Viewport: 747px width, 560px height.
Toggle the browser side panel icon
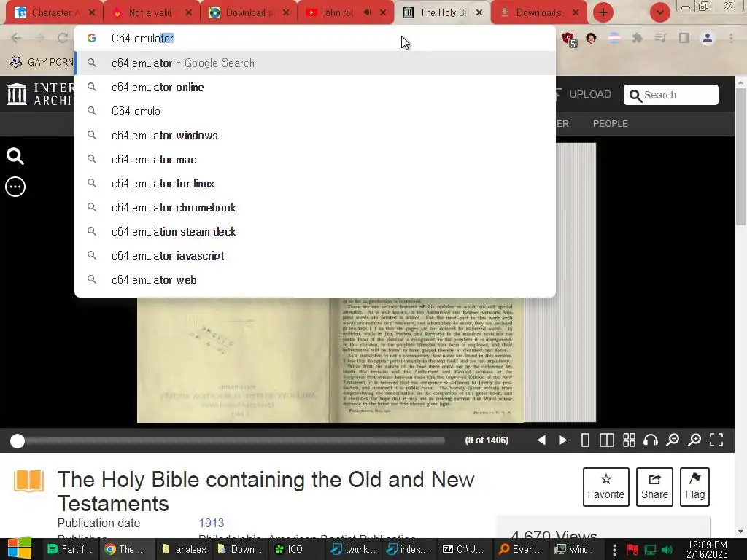(684, 38)
